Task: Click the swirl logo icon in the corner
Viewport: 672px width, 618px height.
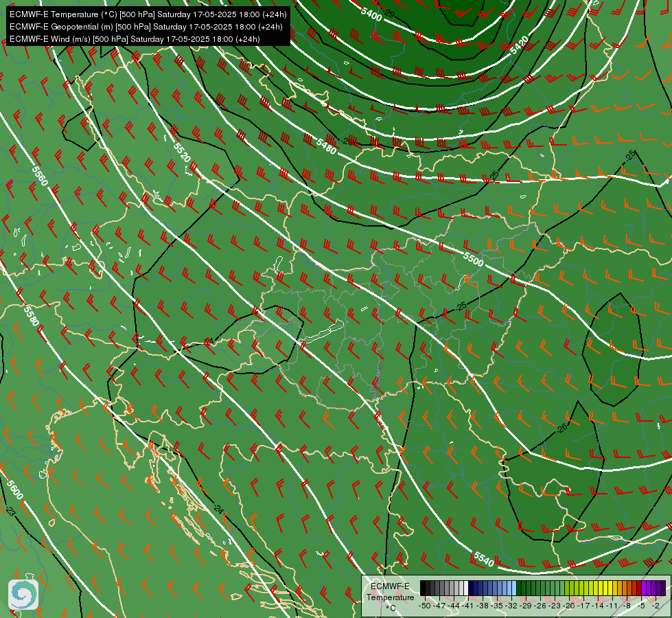Action: pyautogui.click(x=23, y=595)
